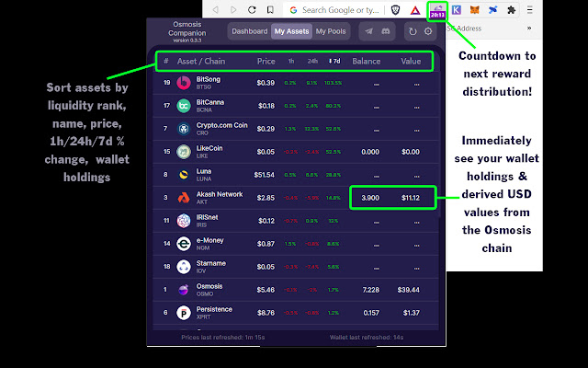Viewport: 588px width, 368px height.
Task: Select the My Assets tab
Action: click(291, 31)
